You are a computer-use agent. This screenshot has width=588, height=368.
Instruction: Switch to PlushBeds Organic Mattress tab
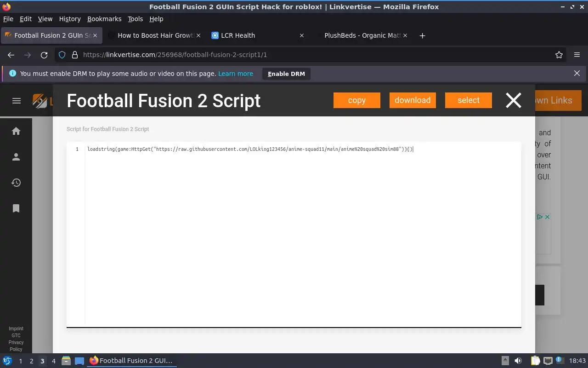362,35
